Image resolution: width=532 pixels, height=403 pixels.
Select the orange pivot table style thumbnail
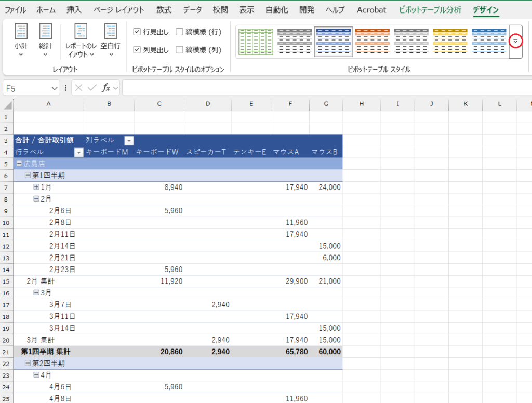[x=372, y=42]
